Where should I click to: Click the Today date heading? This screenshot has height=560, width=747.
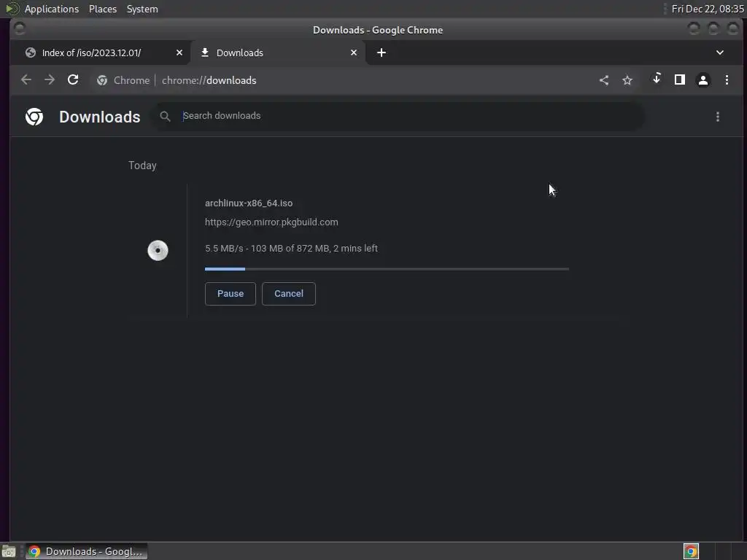[142, 166]
